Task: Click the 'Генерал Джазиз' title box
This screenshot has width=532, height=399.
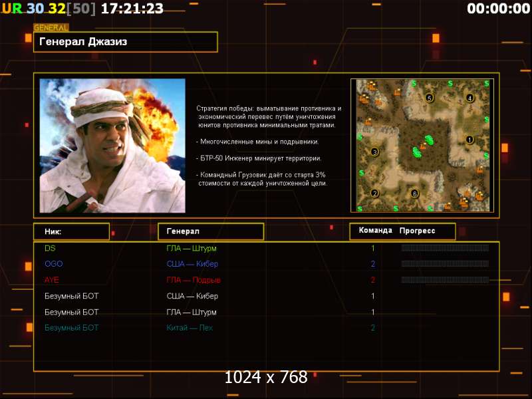Action: (x=126, y=42)
